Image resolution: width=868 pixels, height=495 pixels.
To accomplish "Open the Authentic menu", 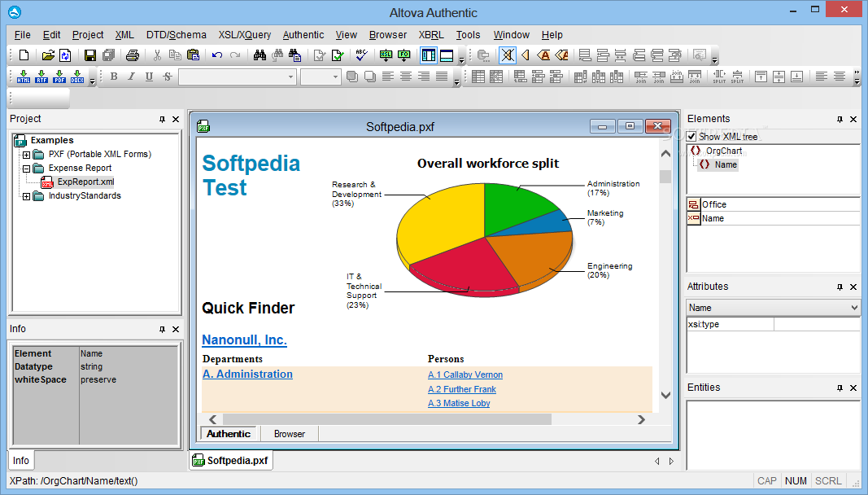I will [303, 35].
